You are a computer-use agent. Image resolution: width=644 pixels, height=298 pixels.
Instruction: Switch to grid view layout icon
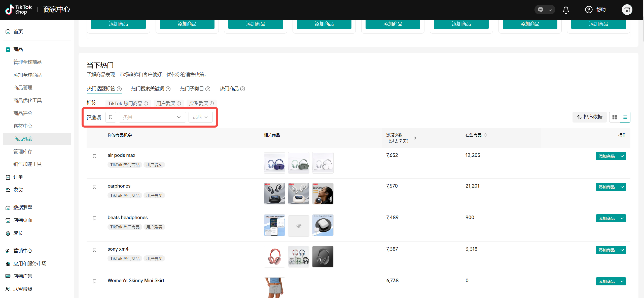point(615,117)
